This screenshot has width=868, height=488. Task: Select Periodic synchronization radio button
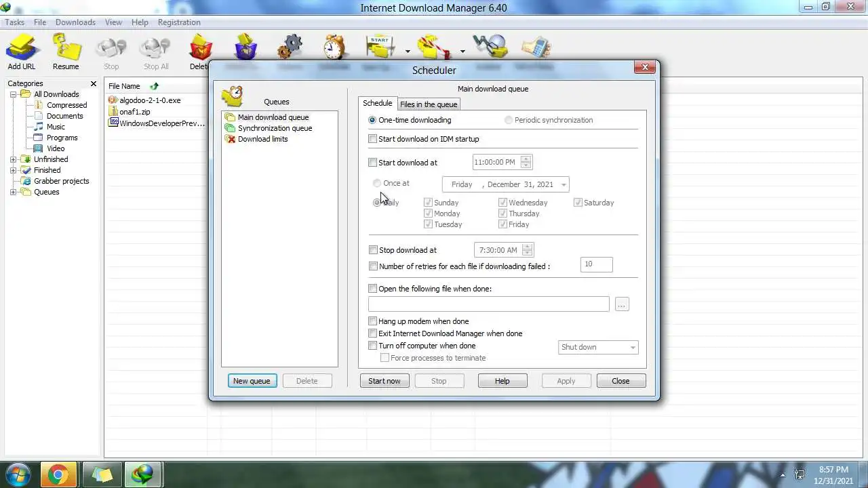(509, 120)
